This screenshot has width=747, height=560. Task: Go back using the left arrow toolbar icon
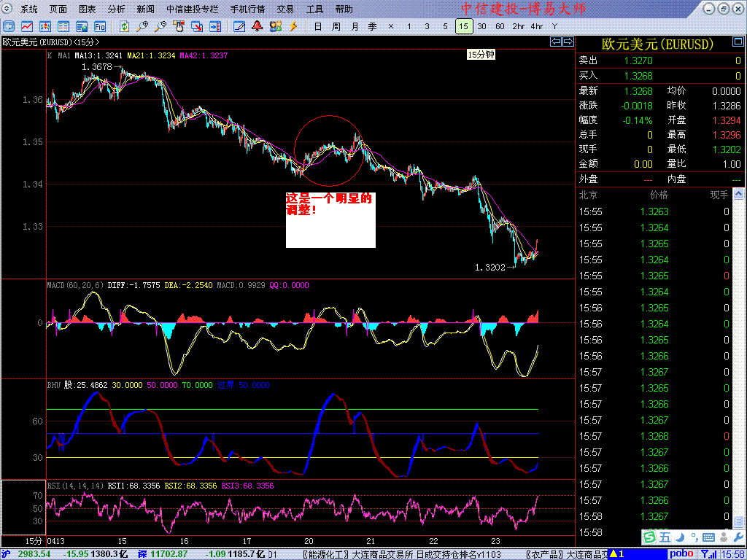[x=9, y=27]
